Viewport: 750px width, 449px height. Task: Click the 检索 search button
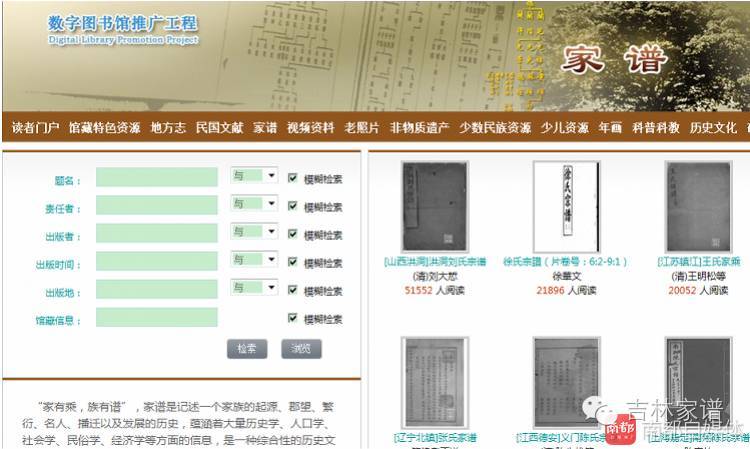pos(247,349)
